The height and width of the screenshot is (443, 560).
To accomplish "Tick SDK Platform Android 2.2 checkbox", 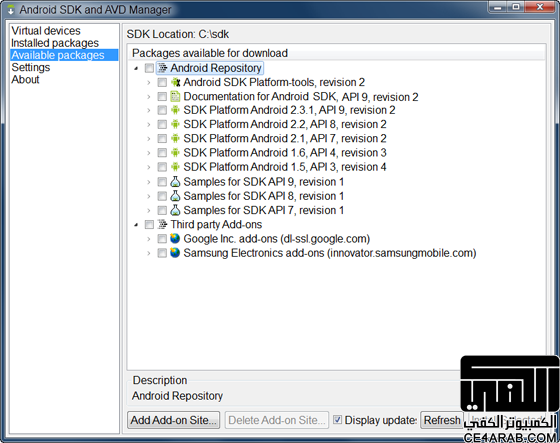I will (162, 124).
